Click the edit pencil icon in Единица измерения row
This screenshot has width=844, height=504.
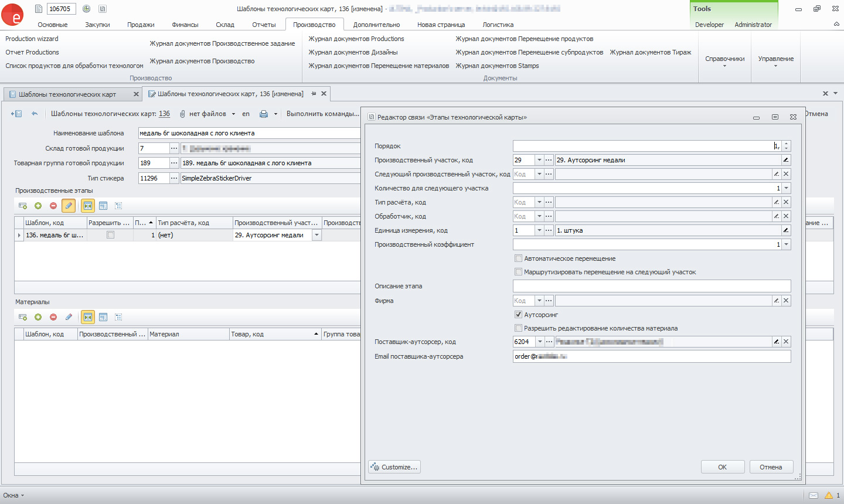tap(786, 230)
